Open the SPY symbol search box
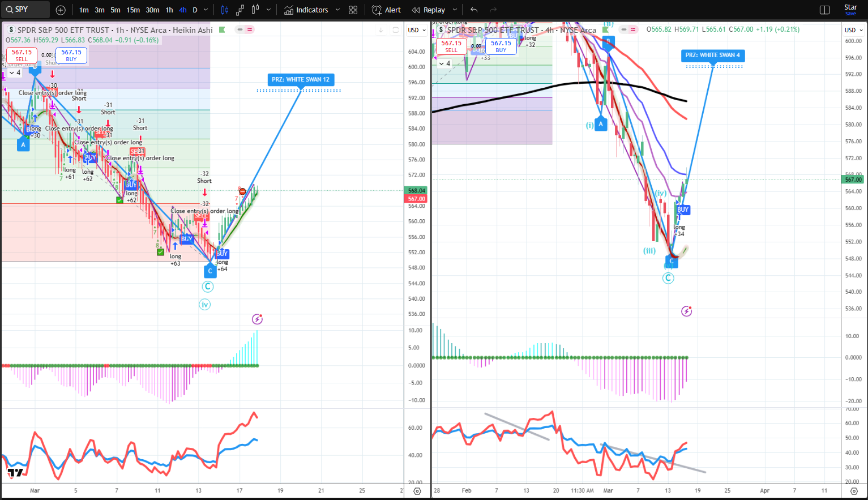Image resolution: width=868 pixels, height=500 pixels. pos(25,10)
